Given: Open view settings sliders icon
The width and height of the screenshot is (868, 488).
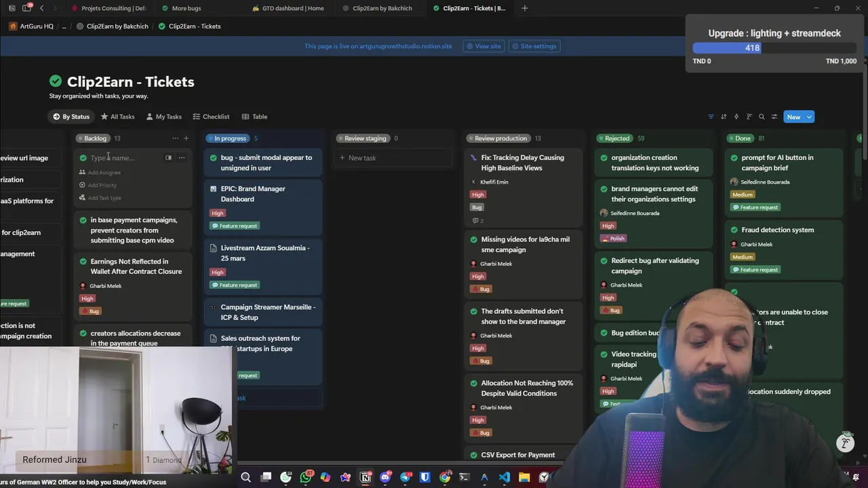Looking at the screenshot, I should (x=774, y=117).
